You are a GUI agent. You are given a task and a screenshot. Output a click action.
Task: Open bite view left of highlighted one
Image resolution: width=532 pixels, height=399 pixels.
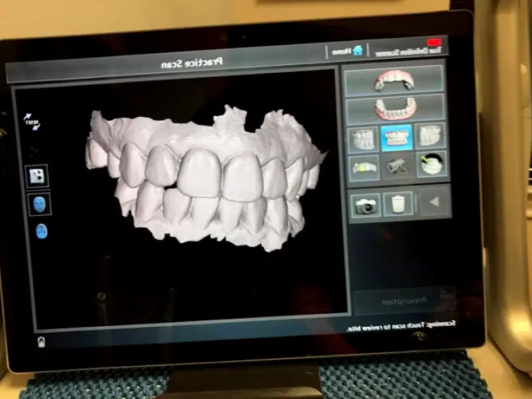pyautogui.click(x=363, y=139)
